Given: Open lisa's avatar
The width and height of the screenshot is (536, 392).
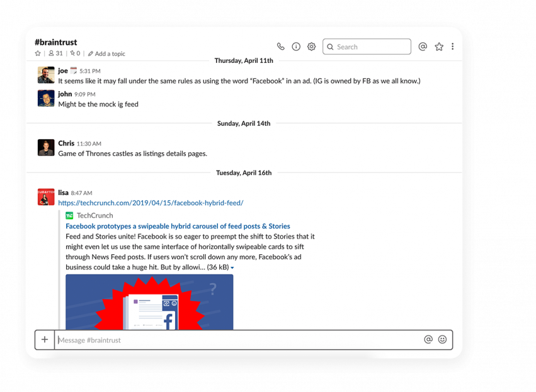Looking at the screenshot, I should (x=46, y=197).
